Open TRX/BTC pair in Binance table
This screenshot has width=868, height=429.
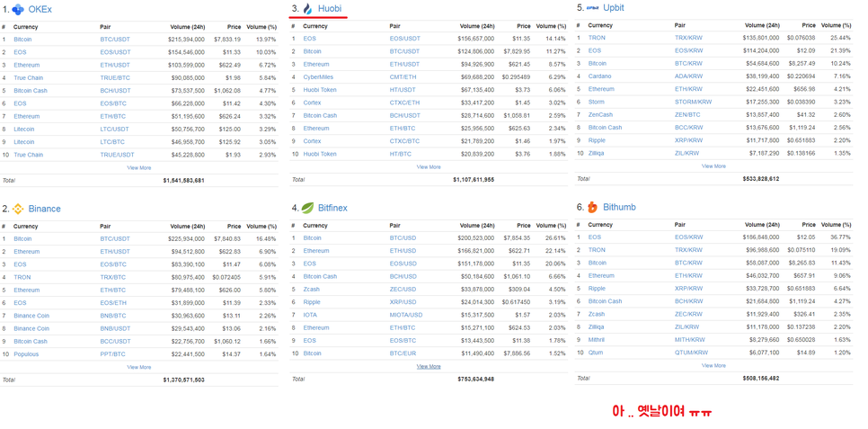112,277
